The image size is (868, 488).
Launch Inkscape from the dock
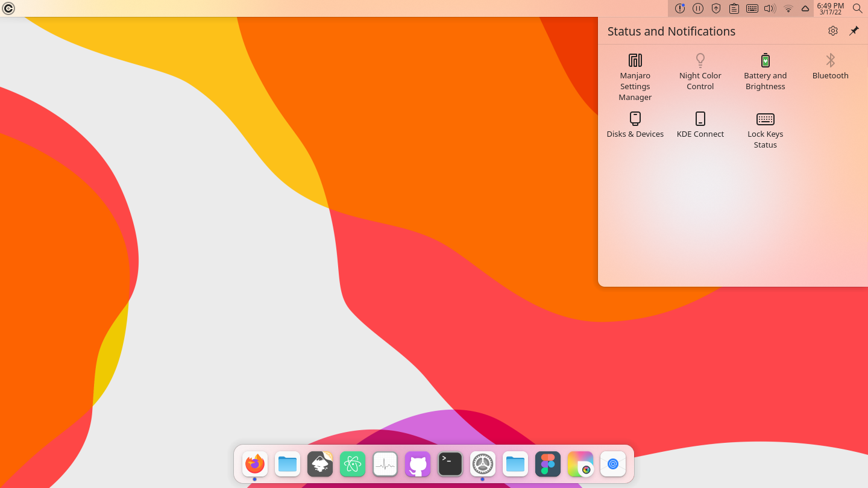[320, 464]
